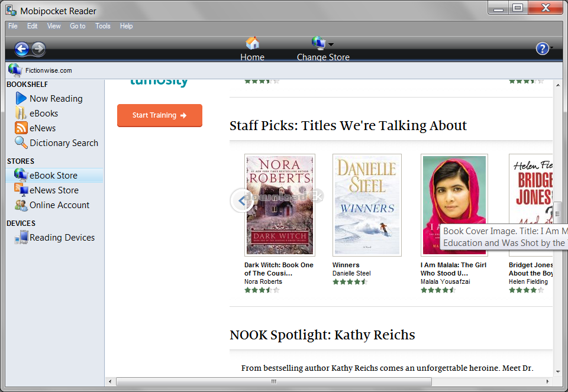Image resolution: width=568 pixels, height=392 pixels.
Task: Open eNews Store under Stores
Action: coord(54,190)
